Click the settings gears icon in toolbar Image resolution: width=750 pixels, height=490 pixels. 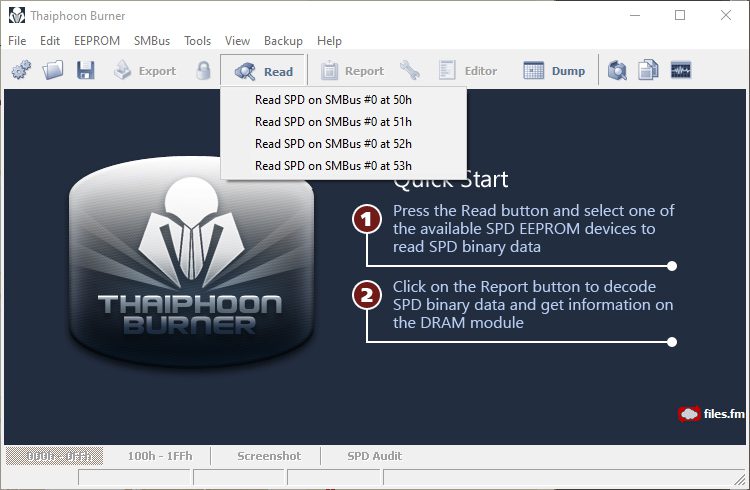coord(22,71)
